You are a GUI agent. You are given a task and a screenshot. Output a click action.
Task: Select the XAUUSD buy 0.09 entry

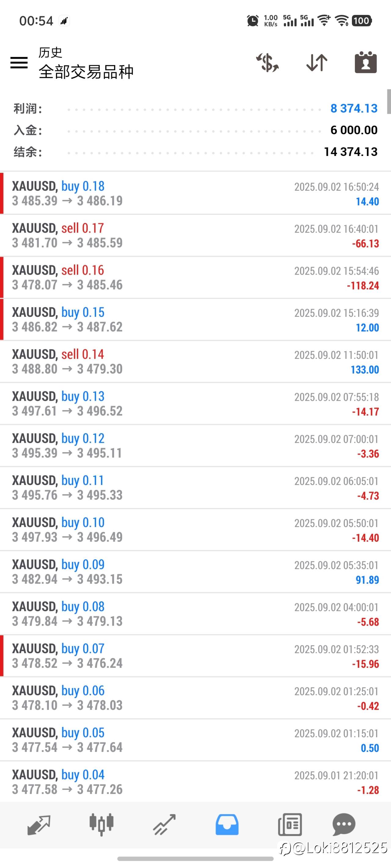click(196, 572)
